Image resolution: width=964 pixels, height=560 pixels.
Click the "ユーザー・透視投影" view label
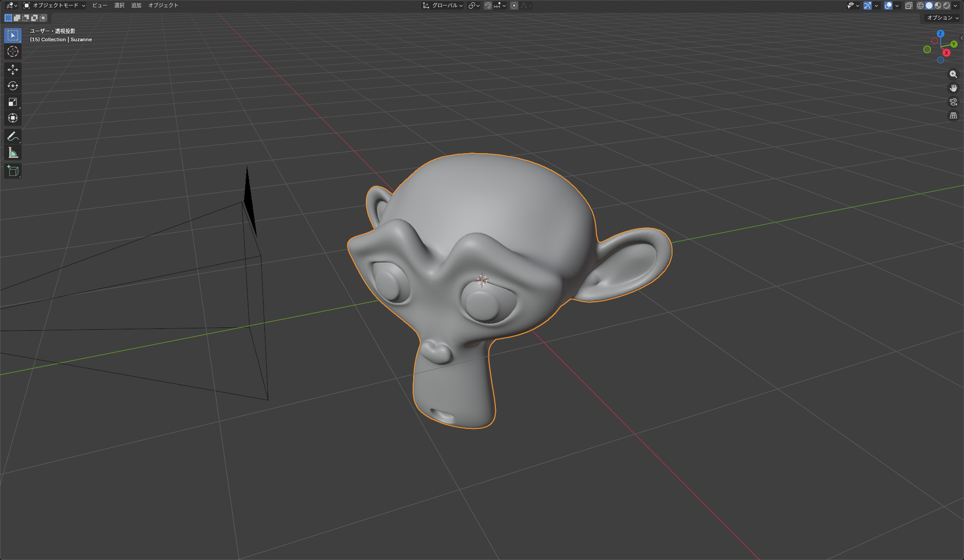click(x=52, y=31)
